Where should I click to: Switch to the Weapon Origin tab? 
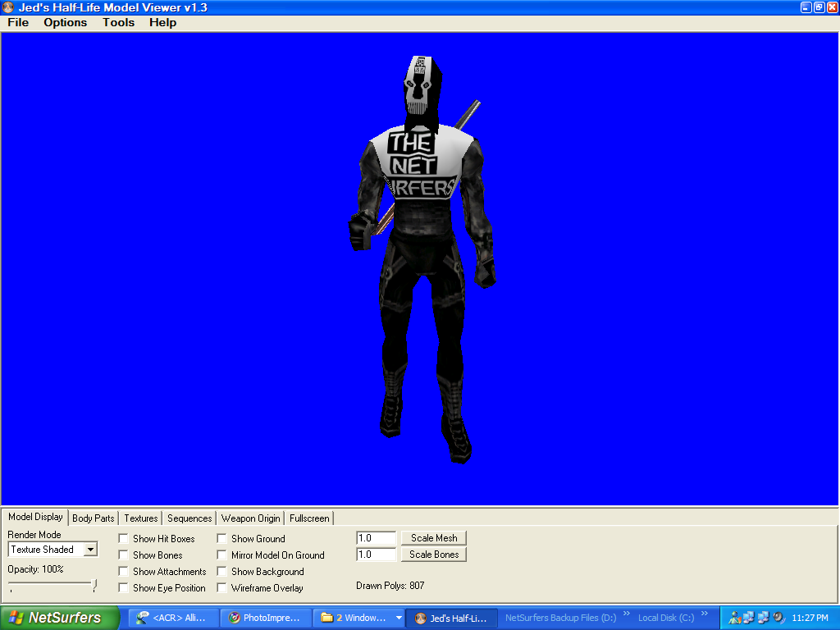point(251,518)
